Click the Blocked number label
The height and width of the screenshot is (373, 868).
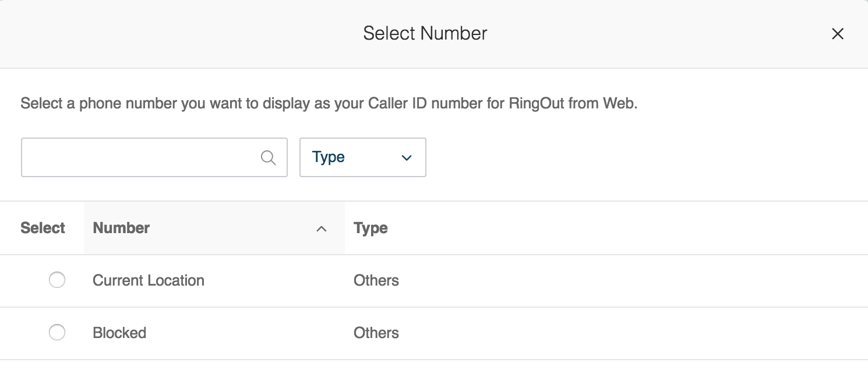(119, 333)
